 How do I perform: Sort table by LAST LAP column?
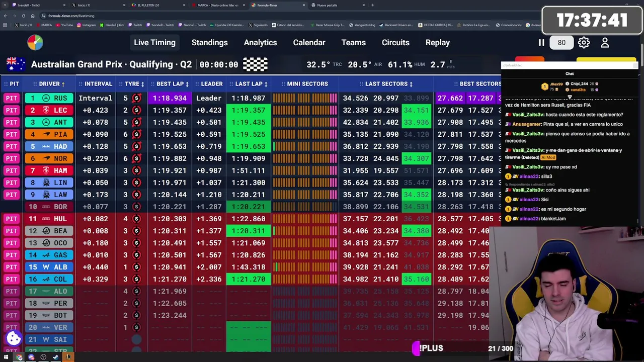click(x=249, y=84)
